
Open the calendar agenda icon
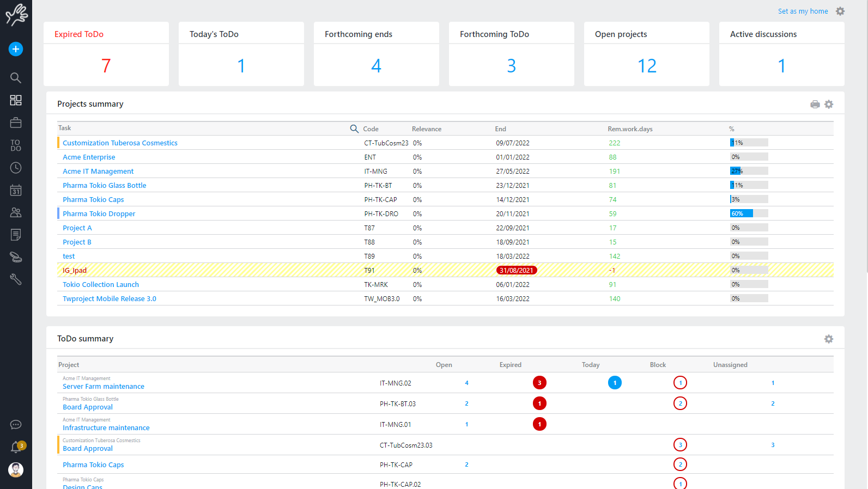(16, 190)
